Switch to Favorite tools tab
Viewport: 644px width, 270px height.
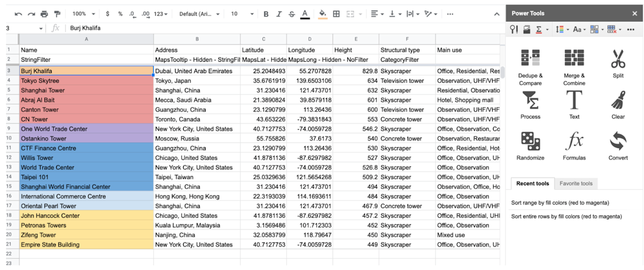pos(576,184)
